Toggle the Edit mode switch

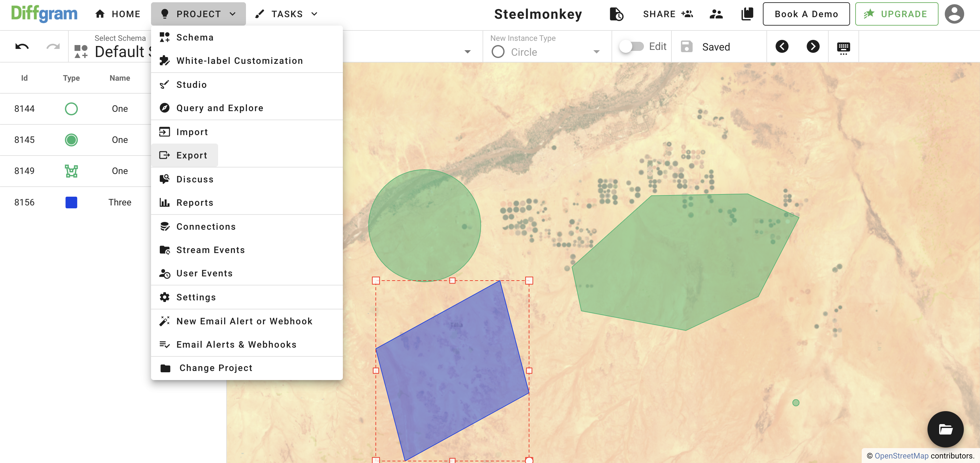(631, 46)
